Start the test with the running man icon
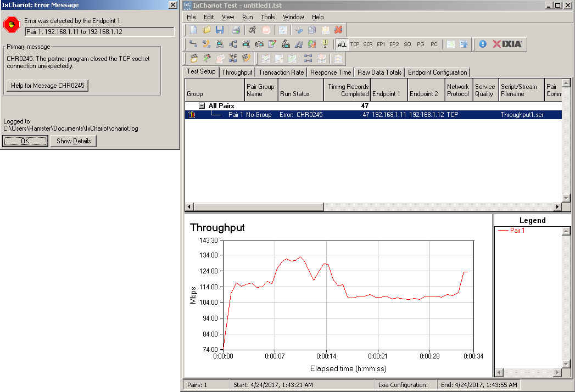Image resolution: width=575 pixels, height=392 pixels. pos(252,30)
